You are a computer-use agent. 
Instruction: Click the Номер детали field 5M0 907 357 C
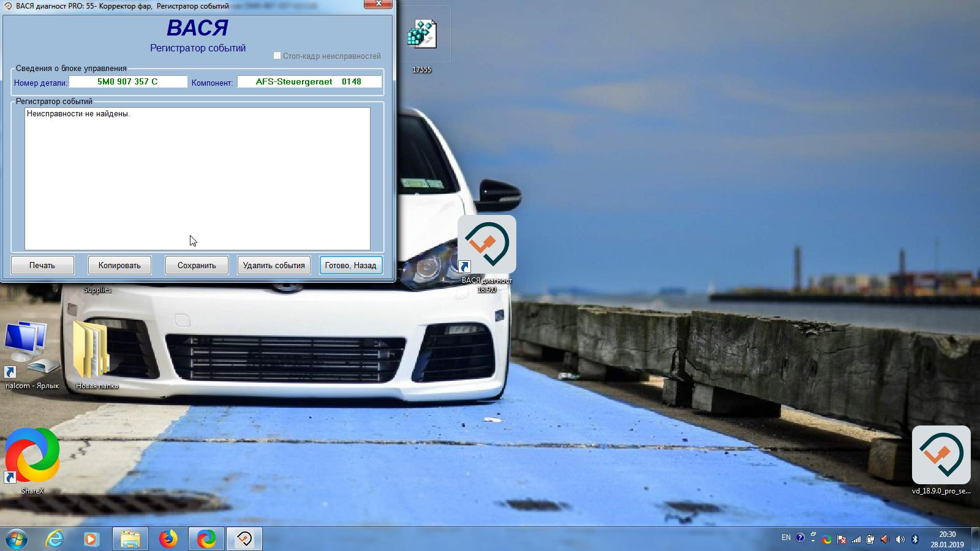point(128,81)
